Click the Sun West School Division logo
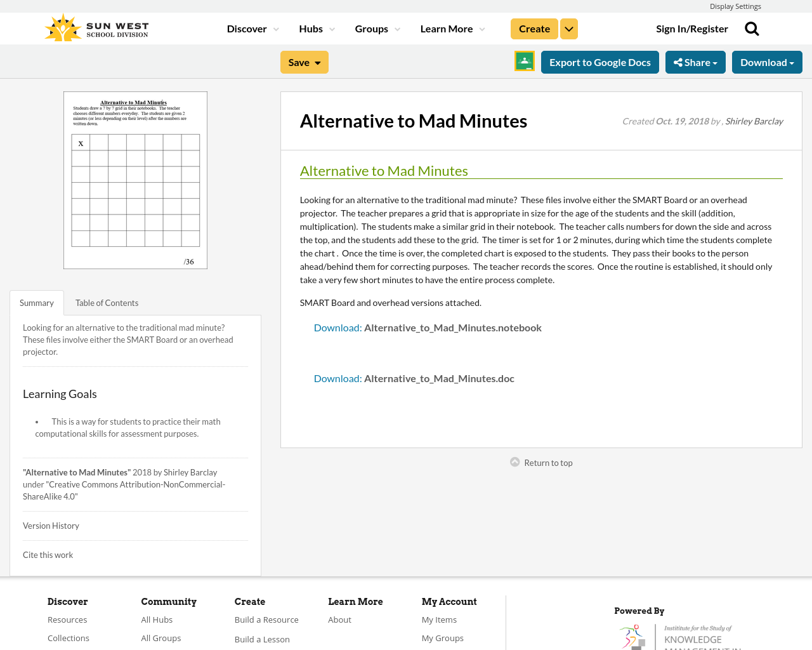This screenshot has height=650, width=812. [95, 27]
